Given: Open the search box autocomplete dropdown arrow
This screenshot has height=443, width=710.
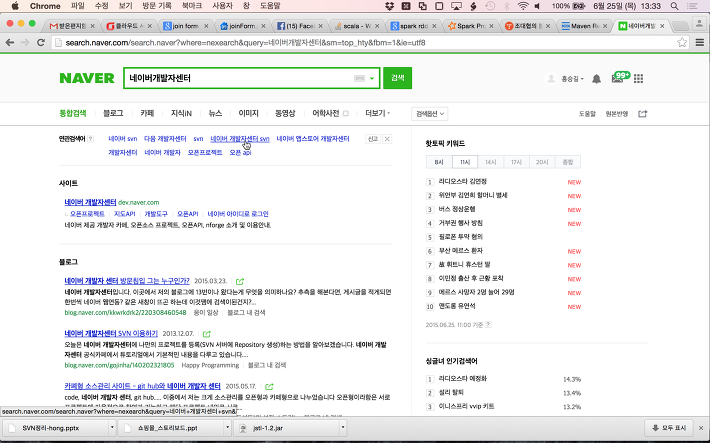Looking at the screenshot, I should point(372,78).
